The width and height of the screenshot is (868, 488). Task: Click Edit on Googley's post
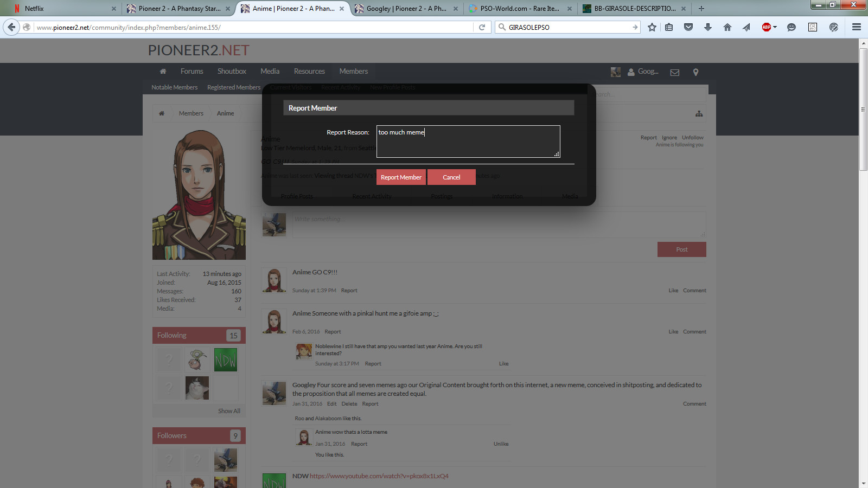pos(331,404)
